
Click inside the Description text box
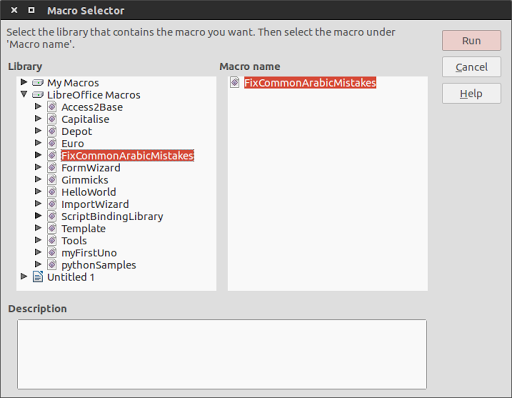pyautogui.click(x=222, y=354)
